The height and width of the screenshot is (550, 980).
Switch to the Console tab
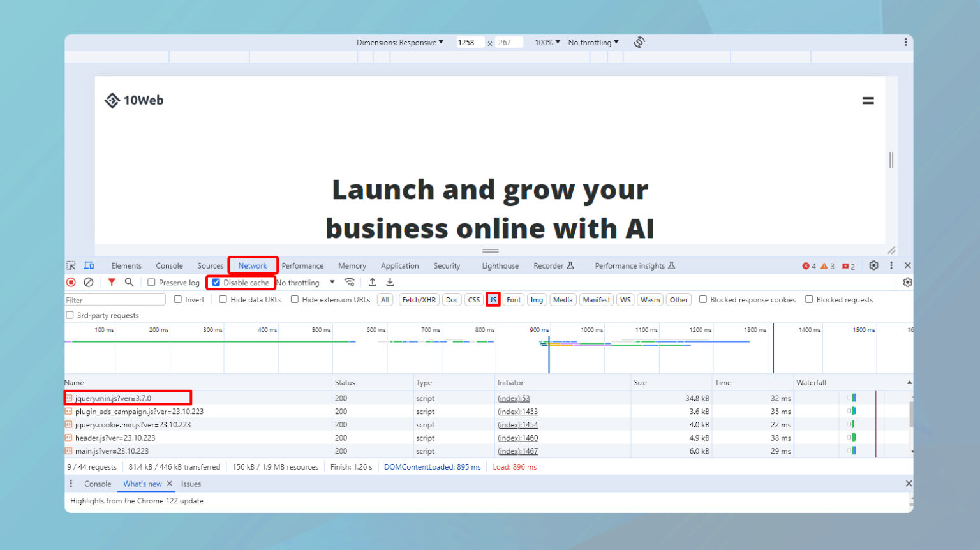click(x=169, y=266)
